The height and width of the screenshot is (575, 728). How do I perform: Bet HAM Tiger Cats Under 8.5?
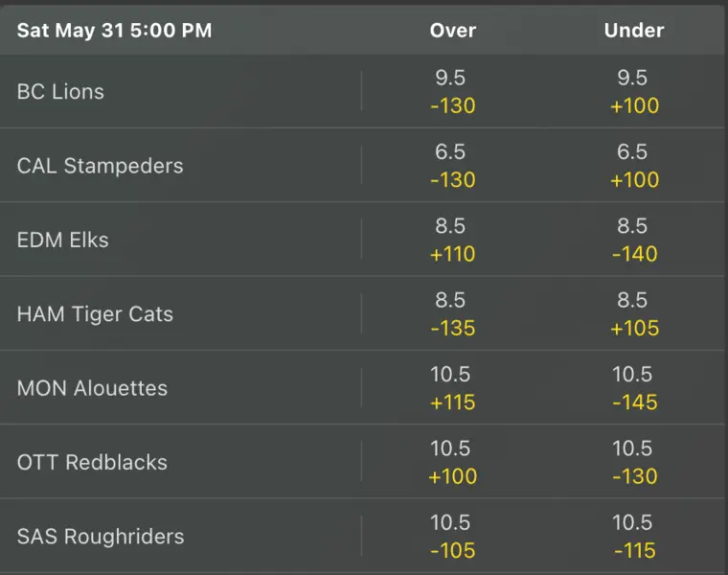634,314
